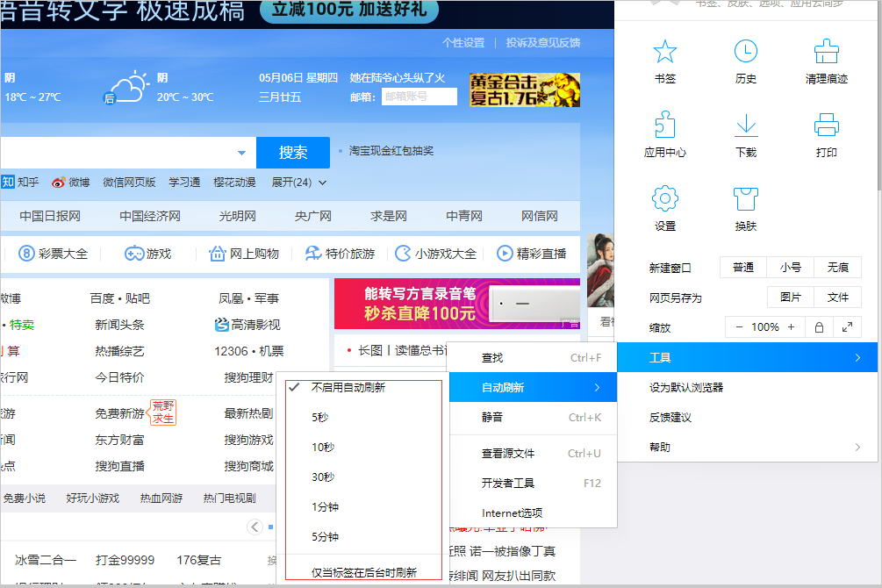Click the 微博 Weibo logo icon
882x588 pixels.
click(x=58, y=183)
